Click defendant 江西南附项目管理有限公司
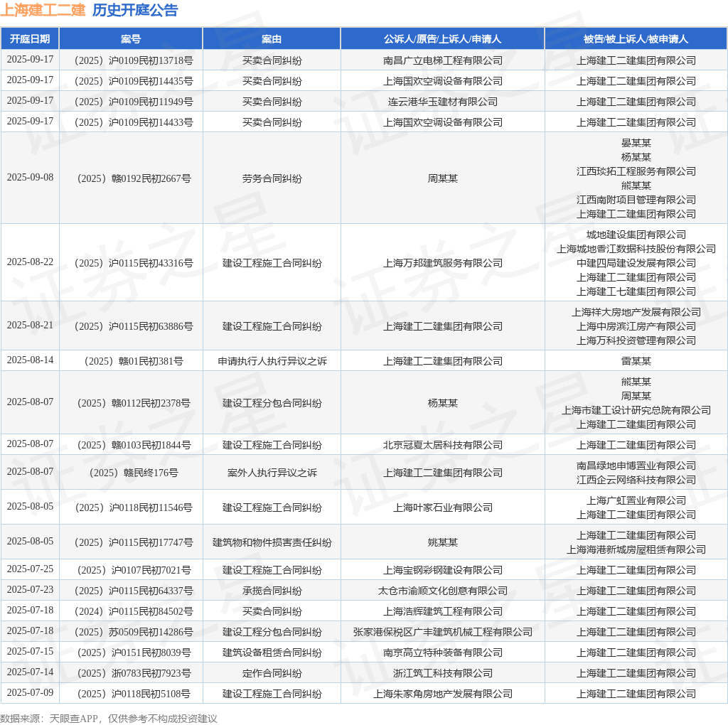 coord(636,200)
